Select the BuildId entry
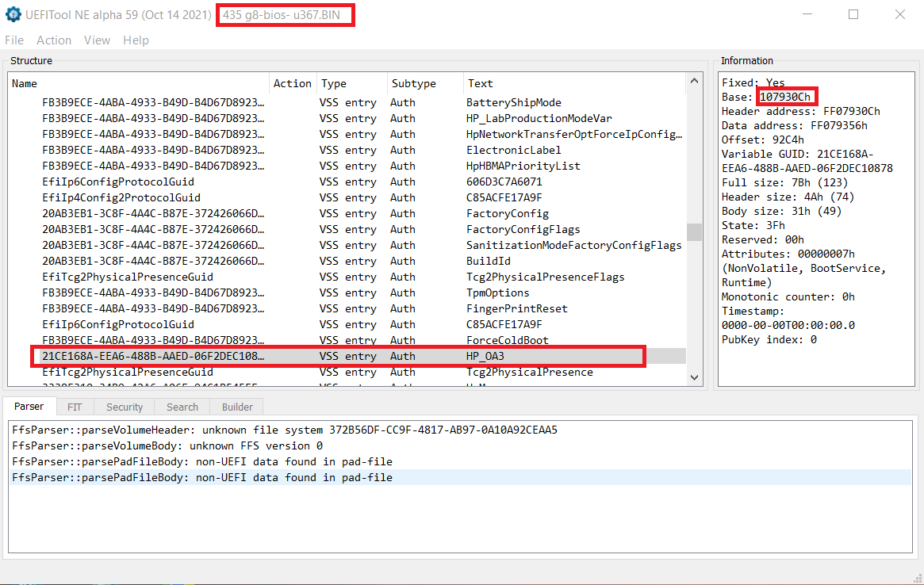This screenshot has height=585, width=924. pyautogui.click(x=347, y=262)
